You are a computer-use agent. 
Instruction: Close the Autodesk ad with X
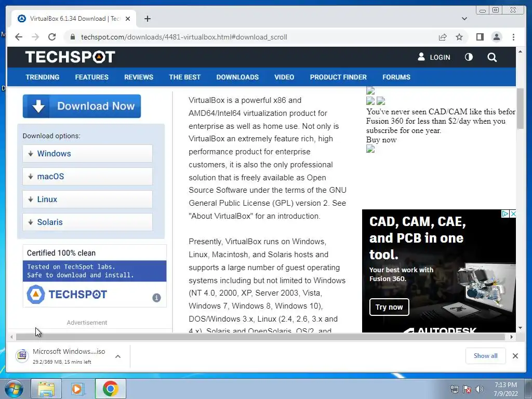click(513, 214)
